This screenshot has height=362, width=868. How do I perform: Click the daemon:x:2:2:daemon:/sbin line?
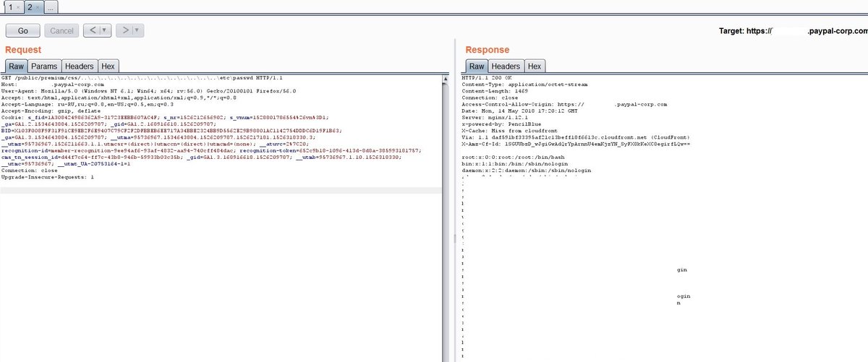tap(527, 171)
